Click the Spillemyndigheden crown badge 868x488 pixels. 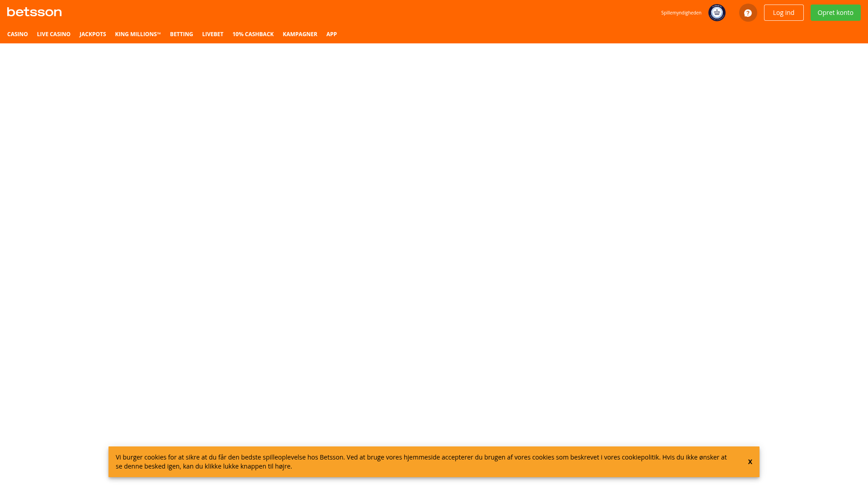click(x=717, y=13)
